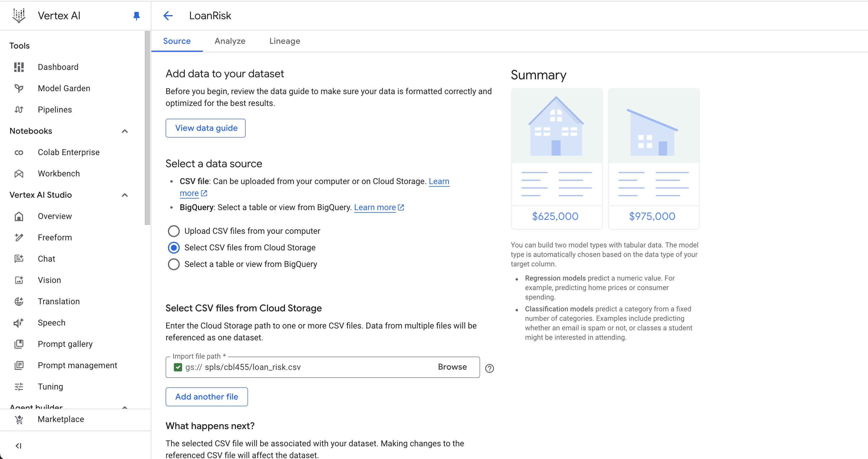Screen dimensions: 868x459
Task: Go back using the left arrow
Action: click(168, 15)
